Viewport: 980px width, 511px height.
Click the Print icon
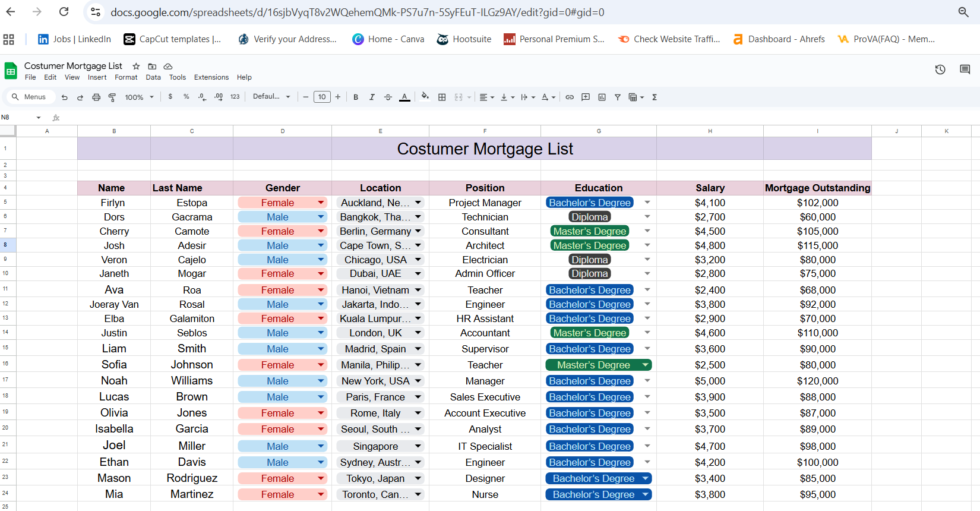[x=96, y=97]
